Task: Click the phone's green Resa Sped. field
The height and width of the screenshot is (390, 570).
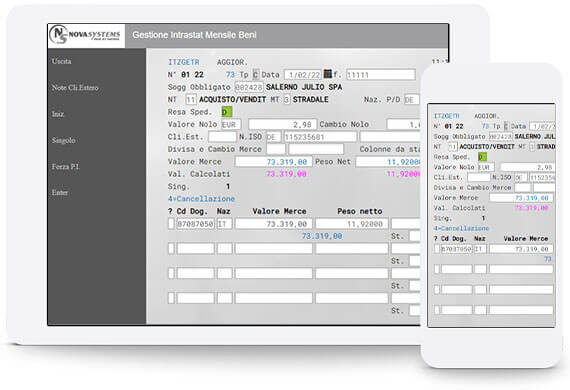Action: click(482, 157)
